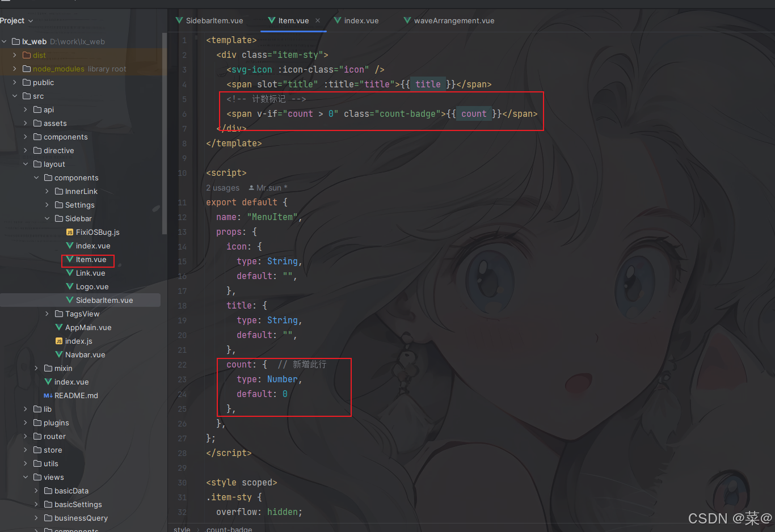Click the project tree vertical scrollbar
This screenshot has height=532, width=775.
click(165, 133)
